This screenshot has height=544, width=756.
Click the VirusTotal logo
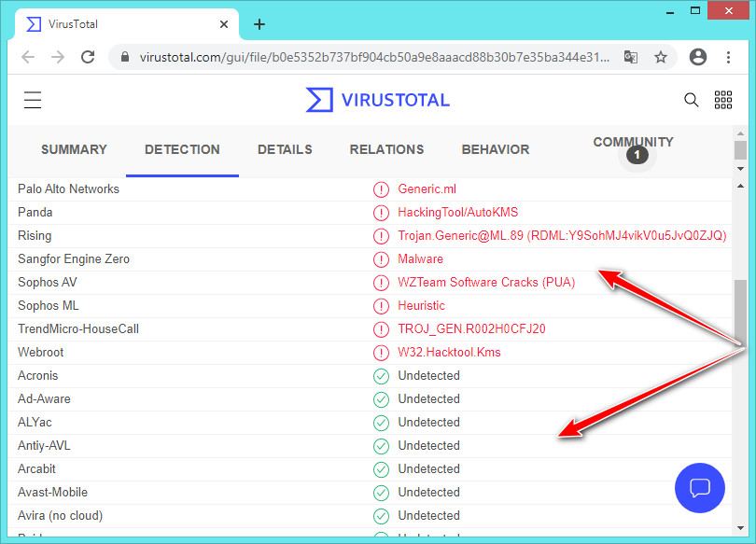[x=377, y=100]
